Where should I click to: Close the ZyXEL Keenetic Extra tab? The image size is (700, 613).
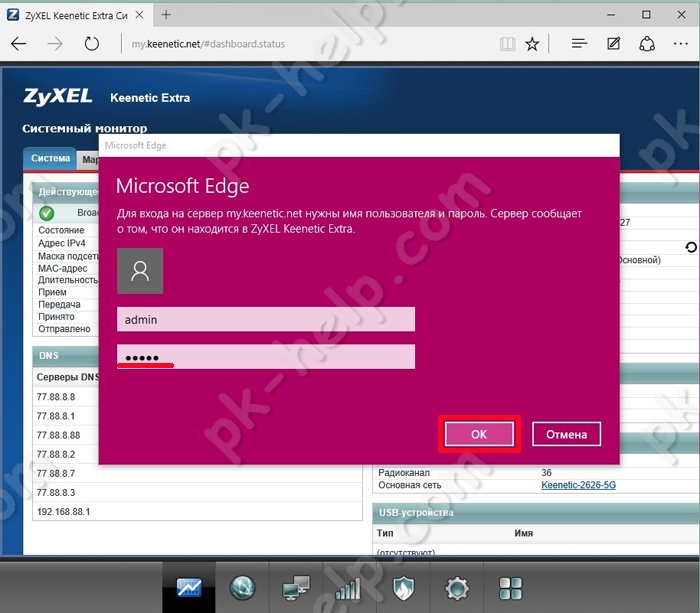click(139, 15)
